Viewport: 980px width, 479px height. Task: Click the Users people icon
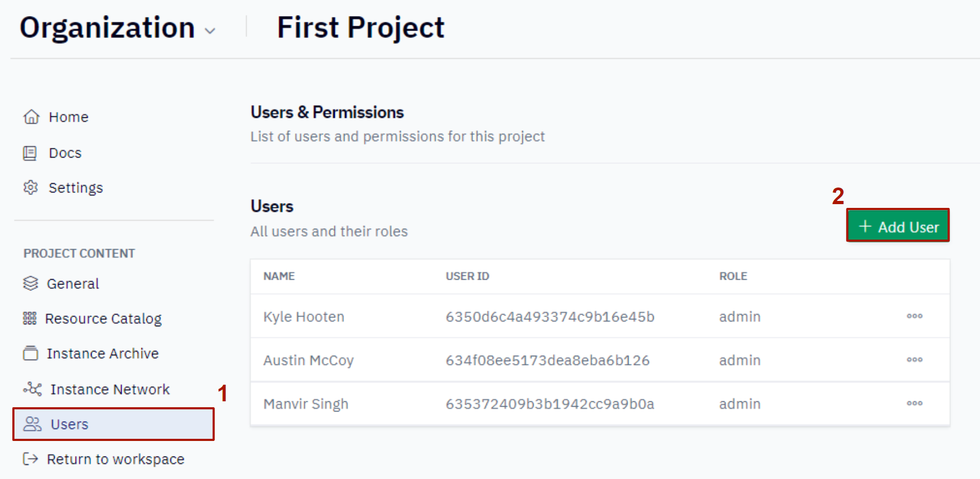(33, 424)
